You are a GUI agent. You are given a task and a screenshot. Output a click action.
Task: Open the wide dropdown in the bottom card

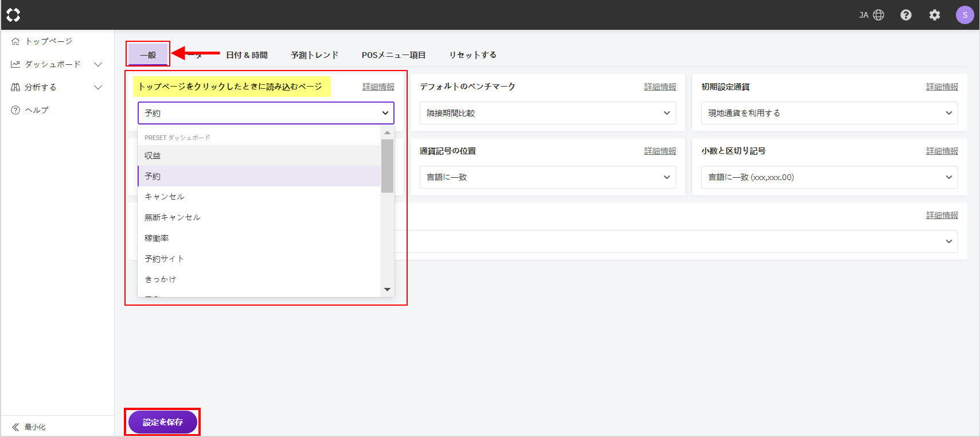[x=676, y=241]
